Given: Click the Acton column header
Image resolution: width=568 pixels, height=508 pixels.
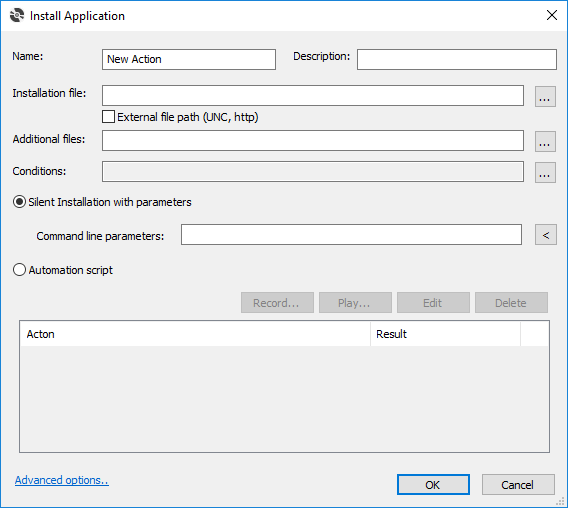Looking at the screenshot, I should 195,334.
